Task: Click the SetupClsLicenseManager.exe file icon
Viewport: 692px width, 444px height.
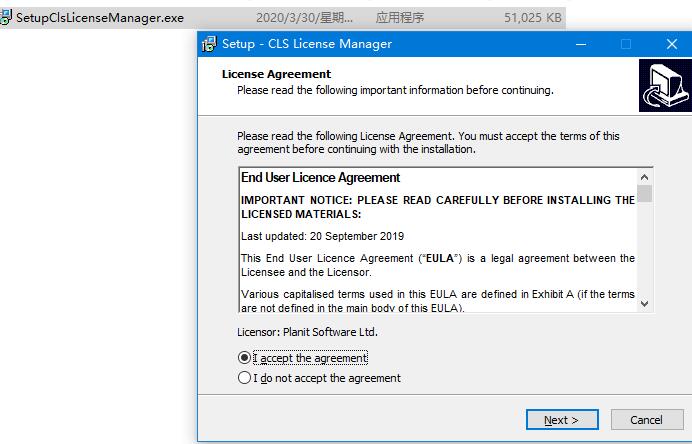Action: point(6,17)
